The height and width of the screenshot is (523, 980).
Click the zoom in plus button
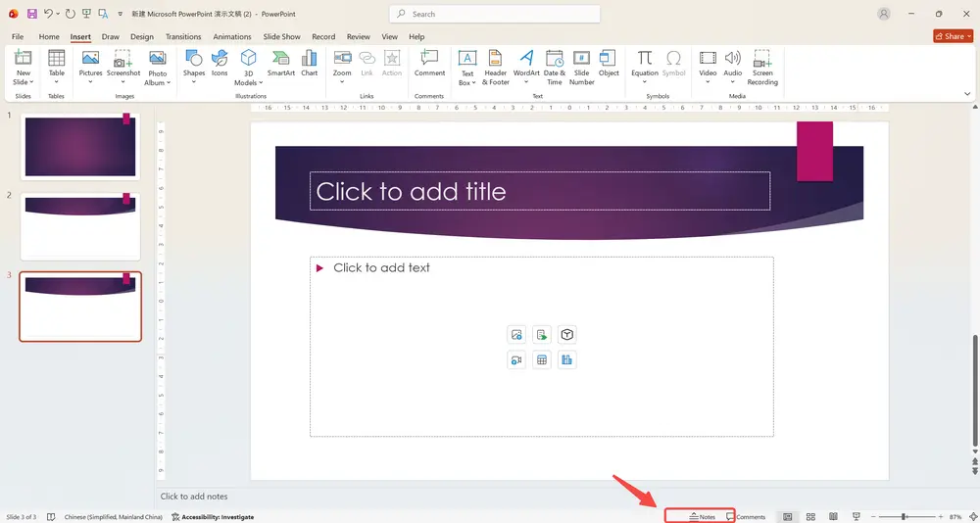[941, 517]
